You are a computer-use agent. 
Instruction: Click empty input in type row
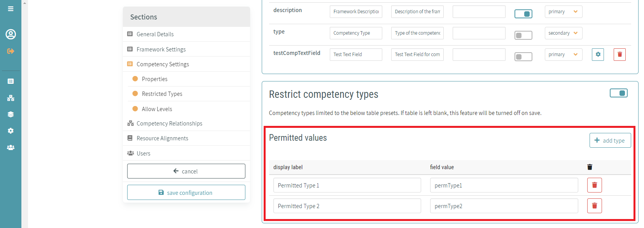[x=479, y=33]
